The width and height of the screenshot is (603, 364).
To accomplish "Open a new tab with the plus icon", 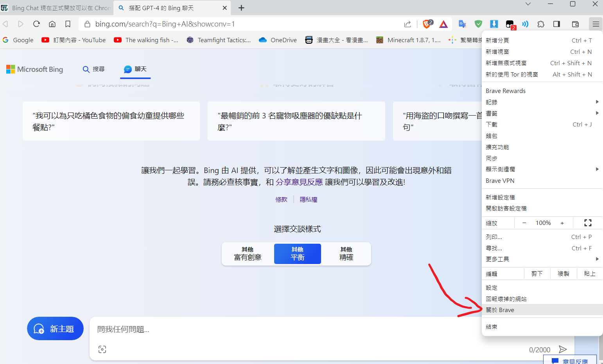I will 241,8.
